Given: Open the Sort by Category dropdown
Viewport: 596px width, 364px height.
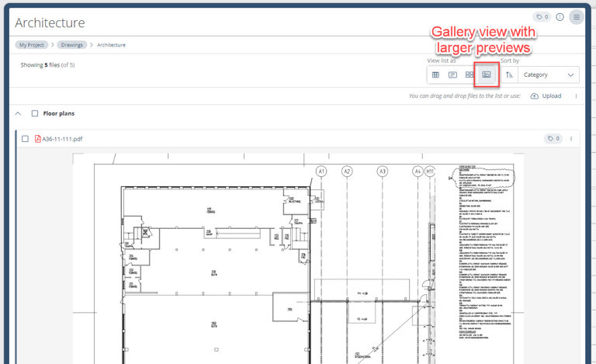Looking at the screenshot, I should pyautogui.click(x=549, y=75).
